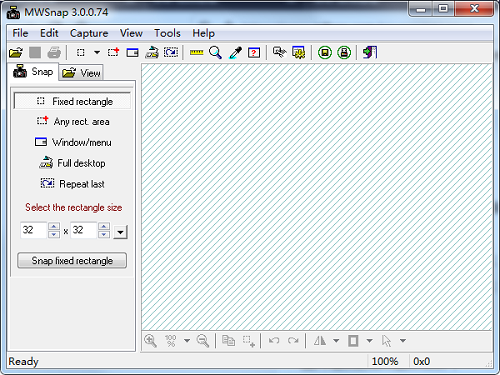Toggle the cursor capture toolbar icon
This screenshot has height=375, width=500.
click(279, 53)
